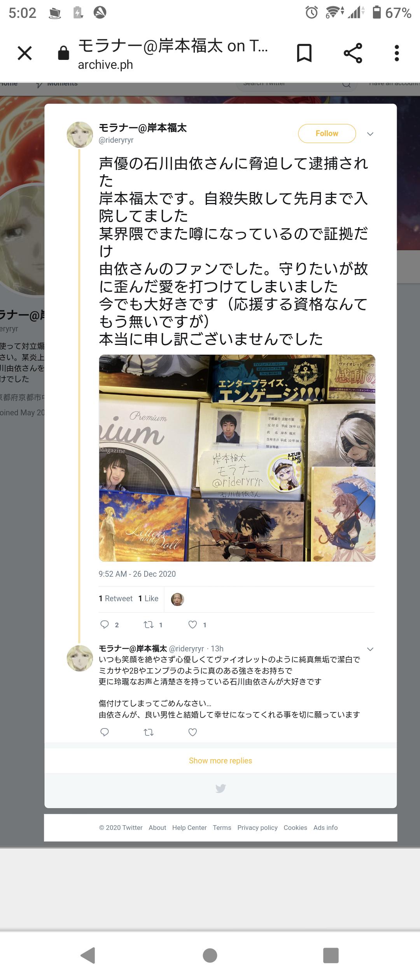
Task: Click Show more replies link
Action: pyautogui.click(x=220, y=761)
